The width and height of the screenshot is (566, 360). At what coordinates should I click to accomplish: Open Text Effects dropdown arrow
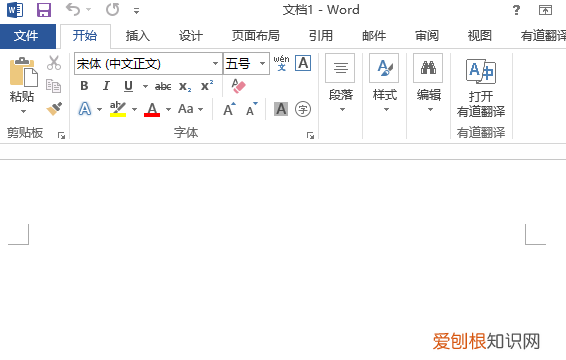[x=99, y=109]
